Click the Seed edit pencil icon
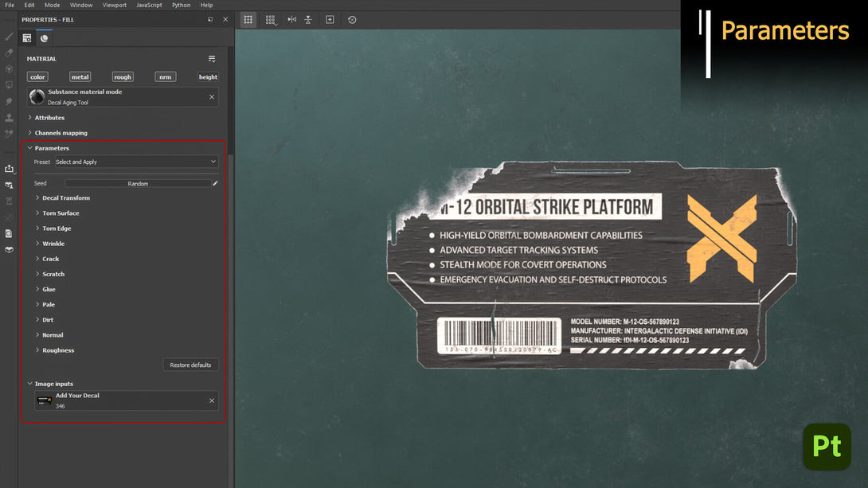 pos(215,183)
